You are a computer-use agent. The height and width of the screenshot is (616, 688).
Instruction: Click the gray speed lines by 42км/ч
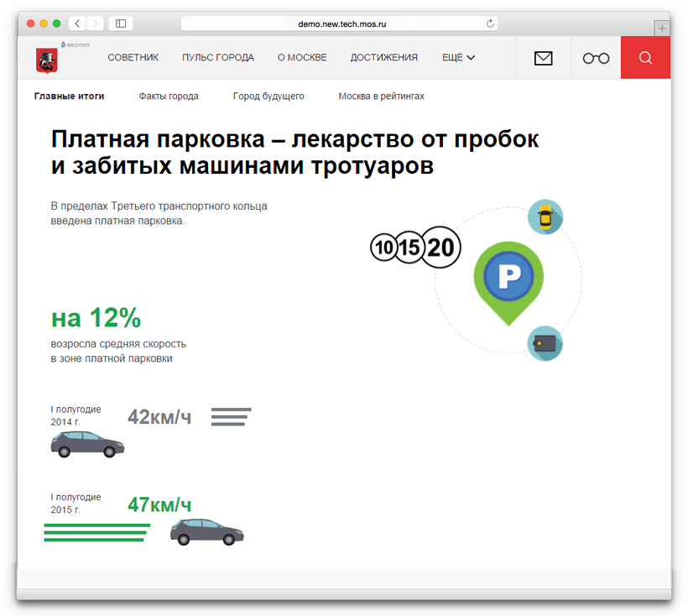(x=231, y=417)
